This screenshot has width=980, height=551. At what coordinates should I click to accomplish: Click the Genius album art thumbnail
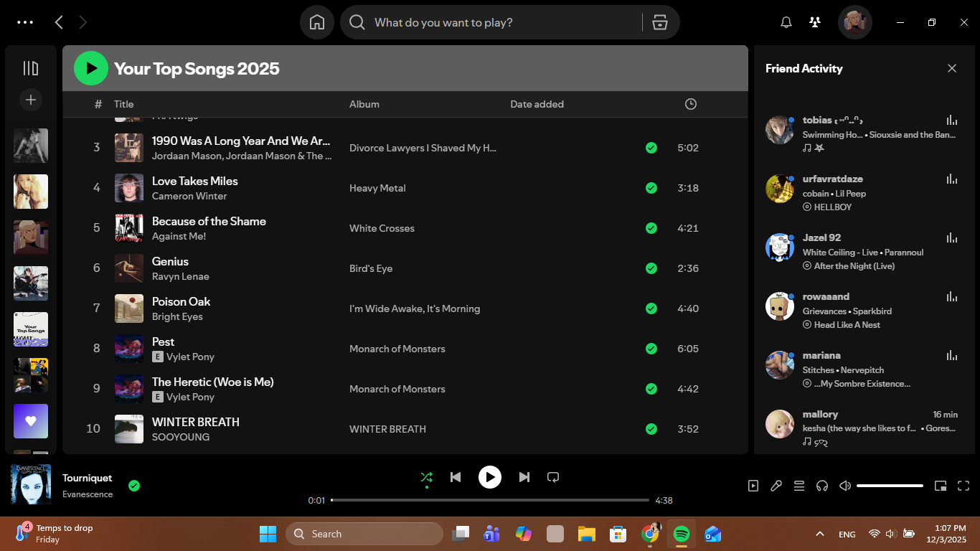point(129,268)
